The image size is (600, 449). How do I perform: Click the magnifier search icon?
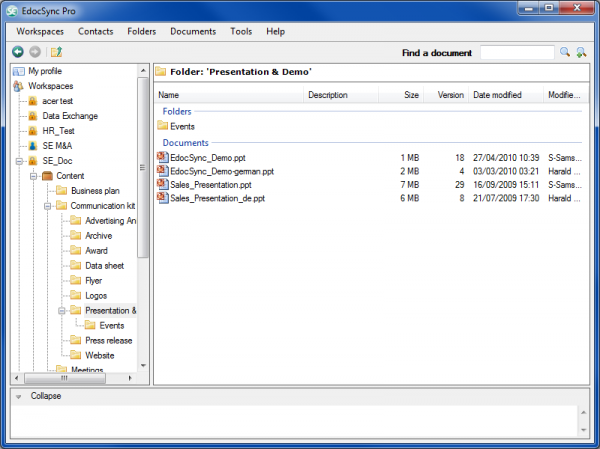pos(565,52)
